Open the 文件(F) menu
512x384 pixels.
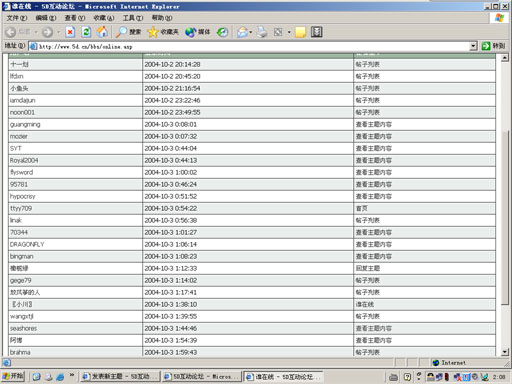[17, 18]
